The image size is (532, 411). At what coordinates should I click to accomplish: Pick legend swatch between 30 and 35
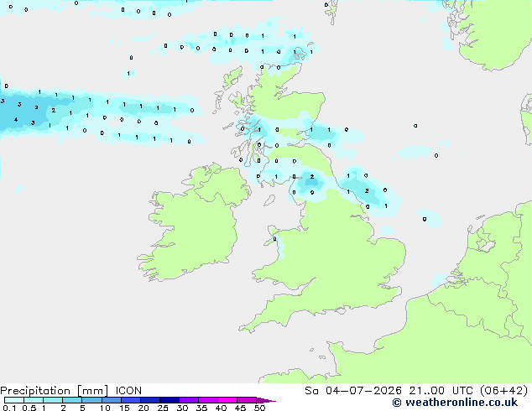click(188, 400)
